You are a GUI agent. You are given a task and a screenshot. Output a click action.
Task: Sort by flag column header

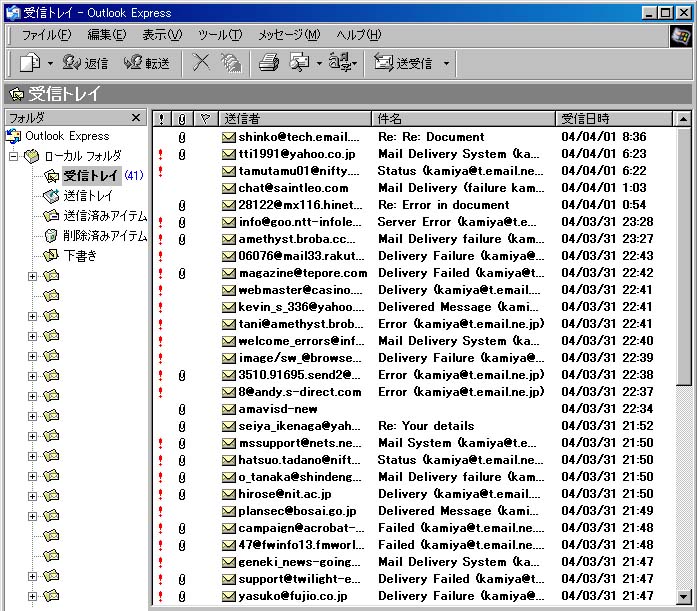click(205, 119)
